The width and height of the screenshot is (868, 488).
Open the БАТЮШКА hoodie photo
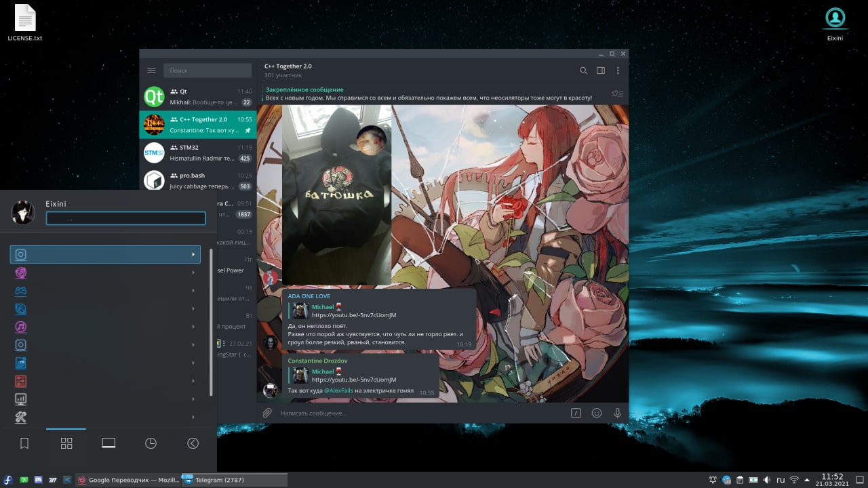pyautogui.click(x=336, y=195)
